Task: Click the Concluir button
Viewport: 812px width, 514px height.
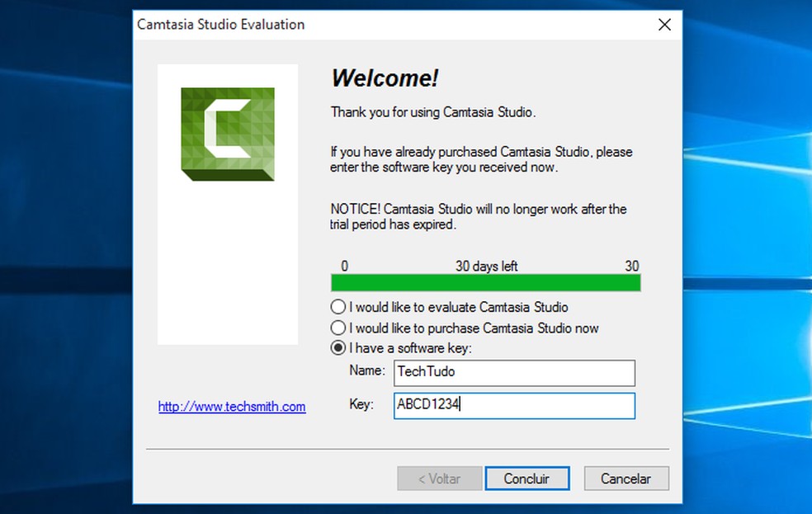Action: 527,479
